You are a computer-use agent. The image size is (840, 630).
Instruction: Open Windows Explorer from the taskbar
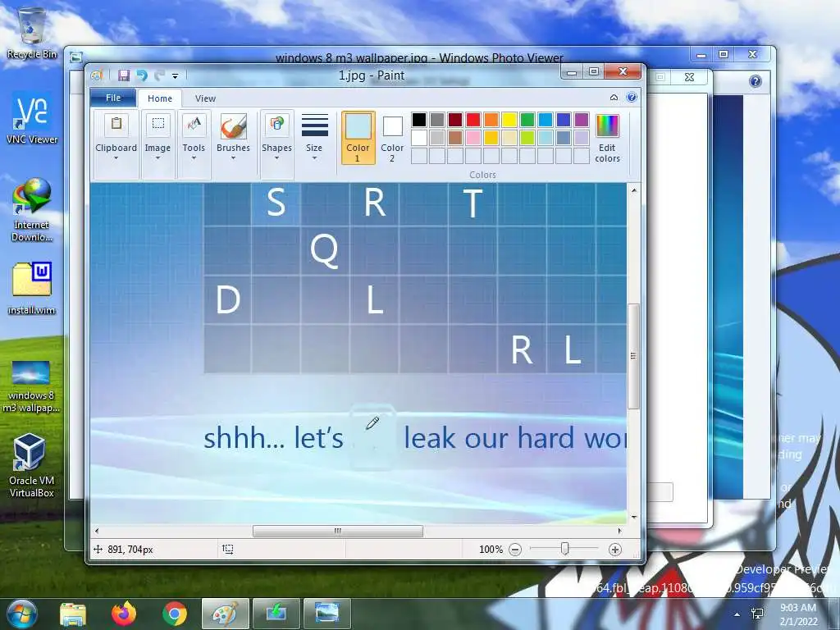tap(73, 614)
